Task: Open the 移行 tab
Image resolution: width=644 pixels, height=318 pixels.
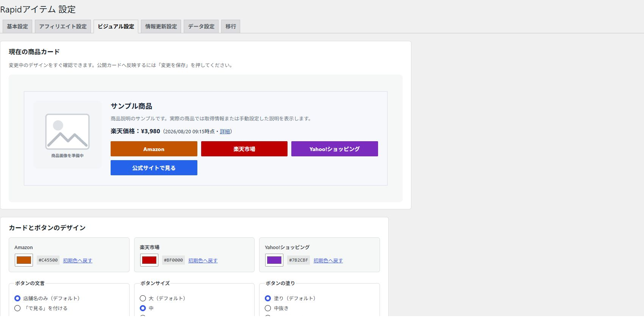Action: [231, 26]
